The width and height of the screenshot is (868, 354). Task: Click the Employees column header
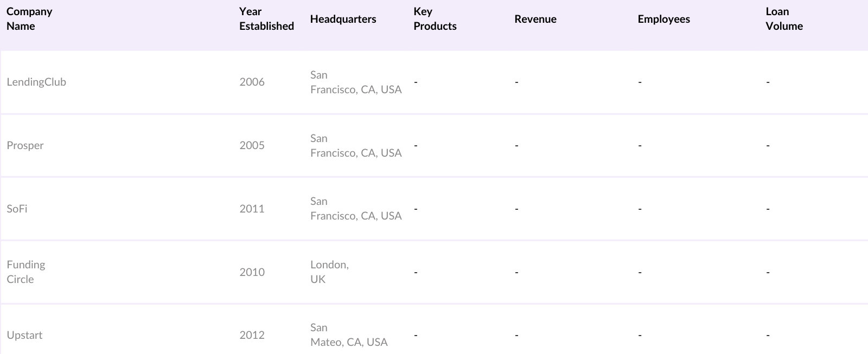point(663,19)
